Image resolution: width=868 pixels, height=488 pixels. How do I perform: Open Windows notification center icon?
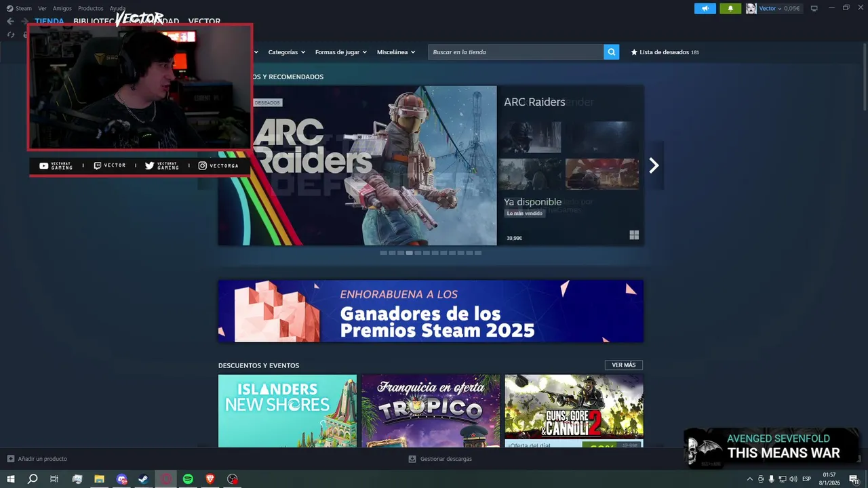click(x=854, y=479)
